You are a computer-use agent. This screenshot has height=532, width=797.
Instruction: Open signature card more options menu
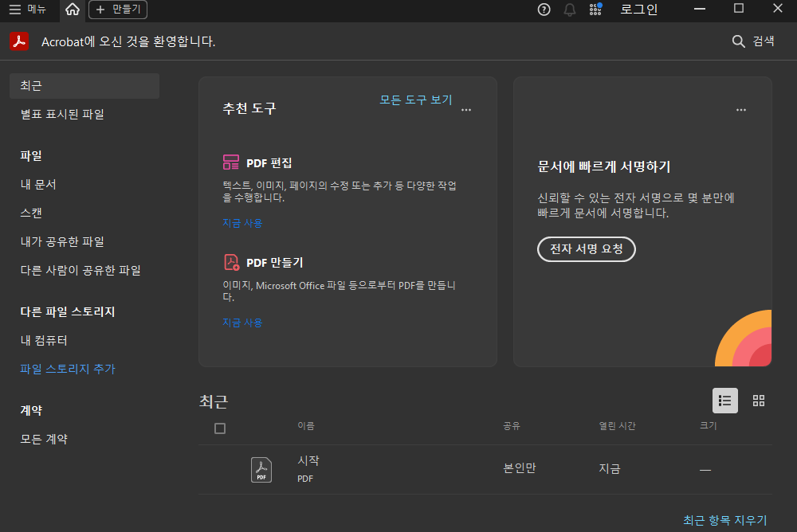click(x=741, y=110)
